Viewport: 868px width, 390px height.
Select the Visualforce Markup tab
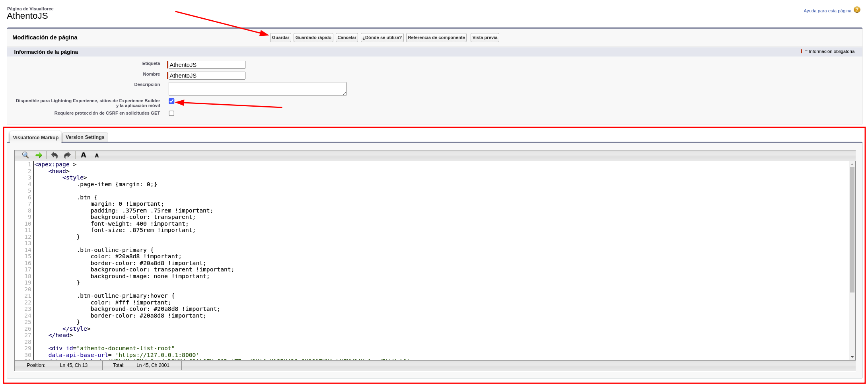tap(35, 138)
